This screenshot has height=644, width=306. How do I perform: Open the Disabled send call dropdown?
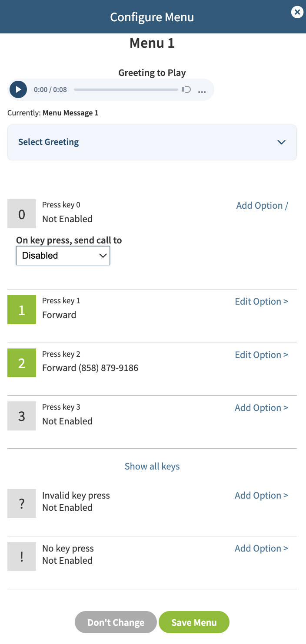point(63,256)
